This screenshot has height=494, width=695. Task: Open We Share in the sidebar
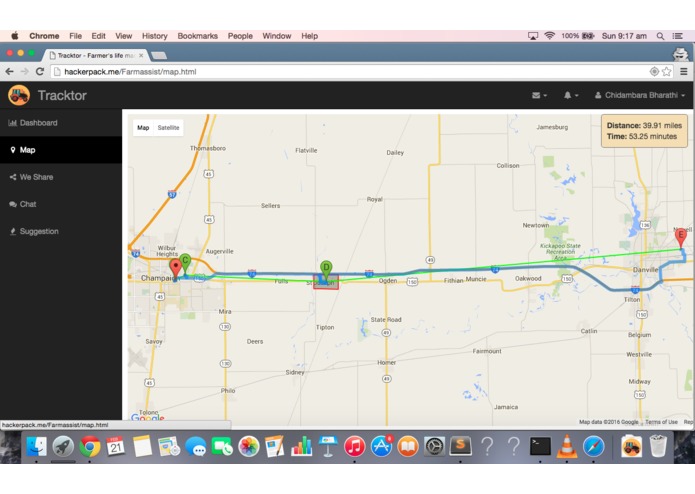(61, 177)
